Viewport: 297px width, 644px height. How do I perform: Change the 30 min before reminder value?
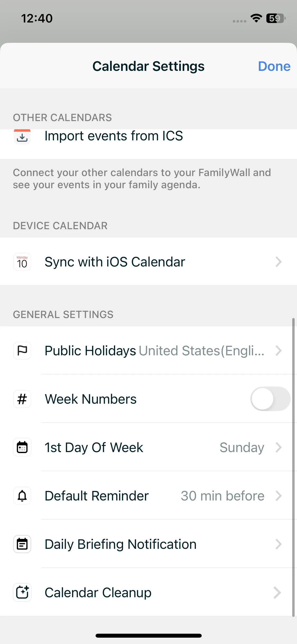point(222,496)
